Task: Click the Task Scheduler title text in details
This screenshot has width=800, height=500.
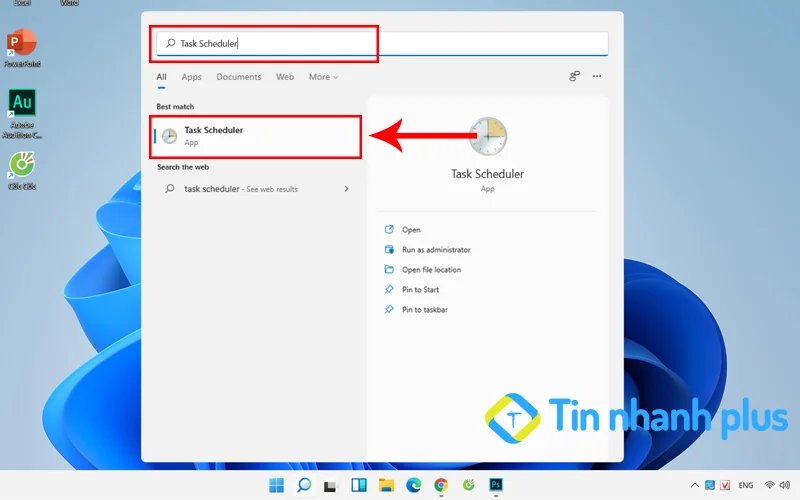Action: pos(487,174)
